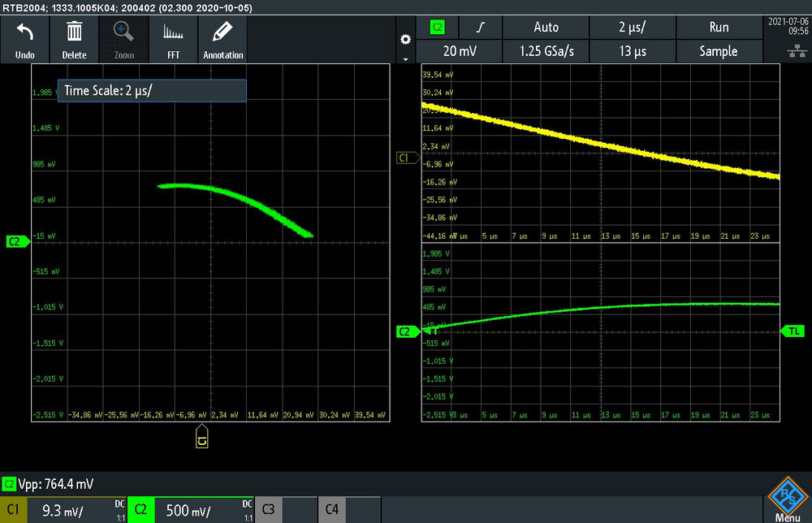
Task: Enable channel C4
Action: pos(332,510)
